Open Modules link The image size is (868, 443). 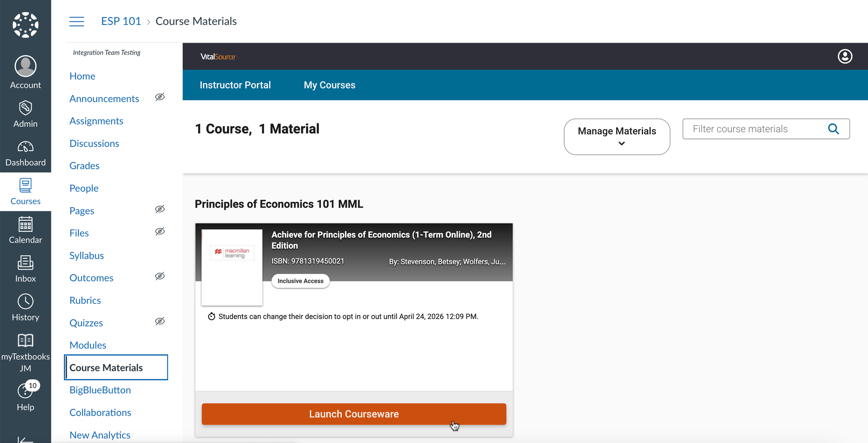tap(88, 345)
